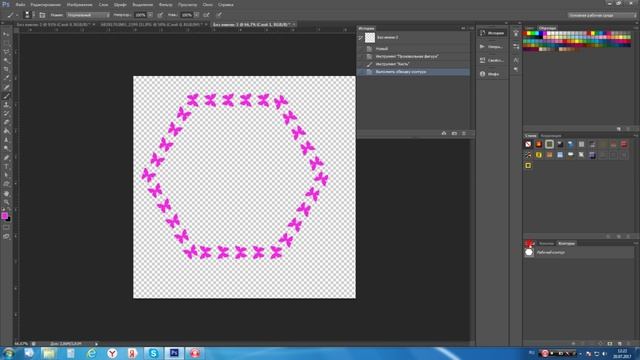Open the workspace switcher dropdown
The height and width of the screenshot is (360, 640).
pos(602,15)
